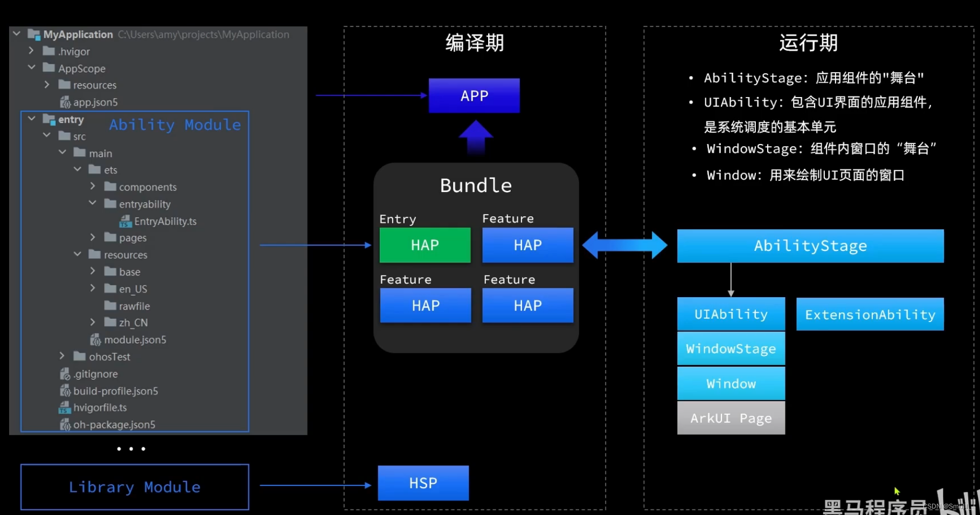This screenshot has width=980, height=515.
Task: Expand the base folder chevron
Action: pyautogui.click(x=93, y=271)
